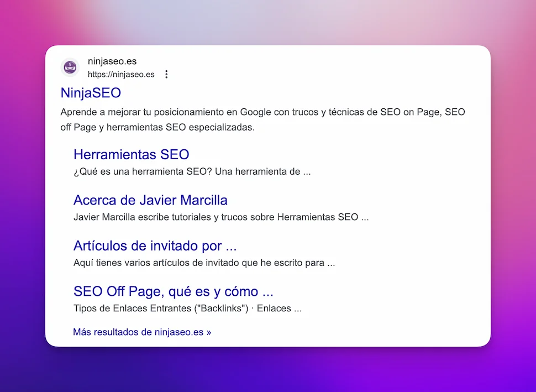536x392 pixels.
Task: Open the Artículos de invitado por sitelink
Action: (155, 245)
